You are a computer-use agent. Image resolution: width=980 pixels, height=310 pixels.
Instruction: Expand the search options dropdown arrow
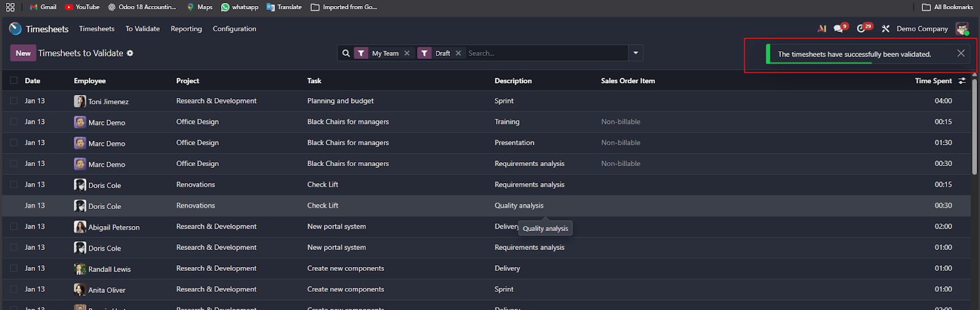(x=636, y=53)
